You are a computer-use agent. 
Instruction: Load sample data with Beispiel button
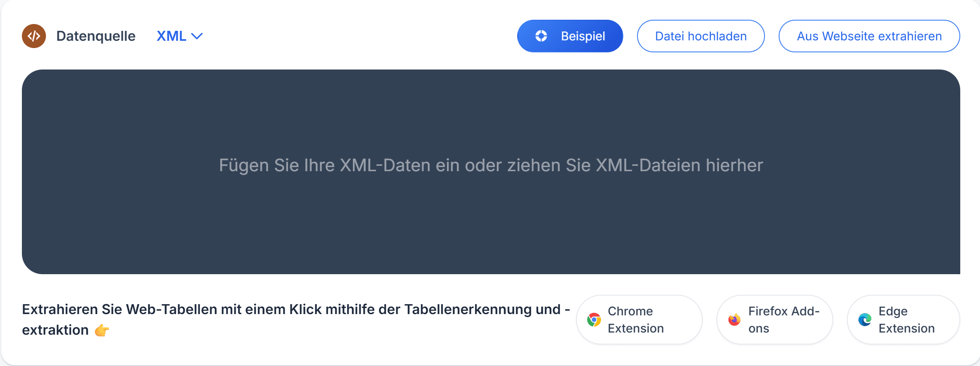point(570,36)
